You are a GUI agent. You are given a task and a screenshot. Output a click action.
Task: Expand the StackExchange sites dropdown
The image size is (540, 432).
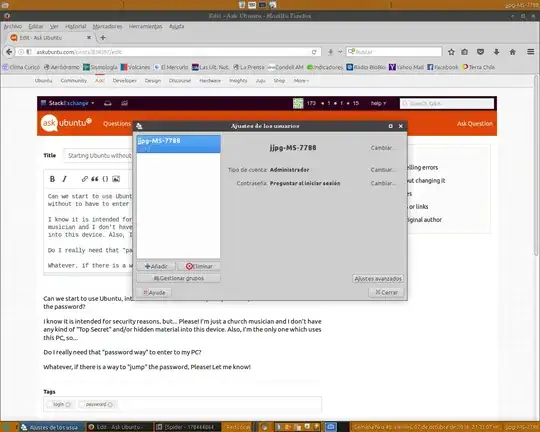[x=68, y=103]
